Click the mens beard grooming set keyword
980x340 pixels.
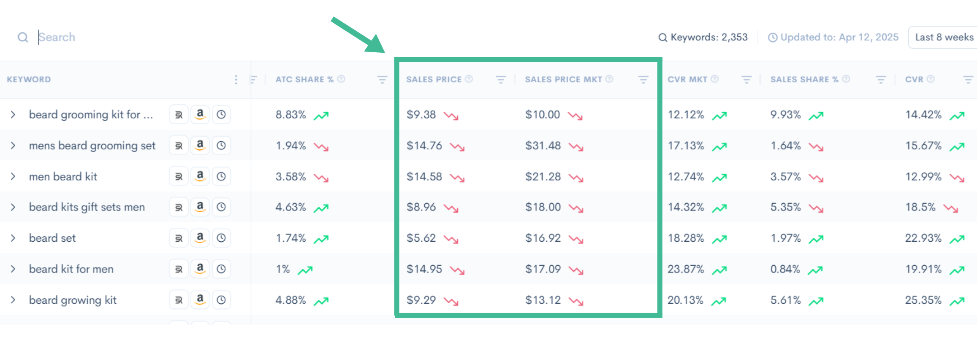point(92,146)
